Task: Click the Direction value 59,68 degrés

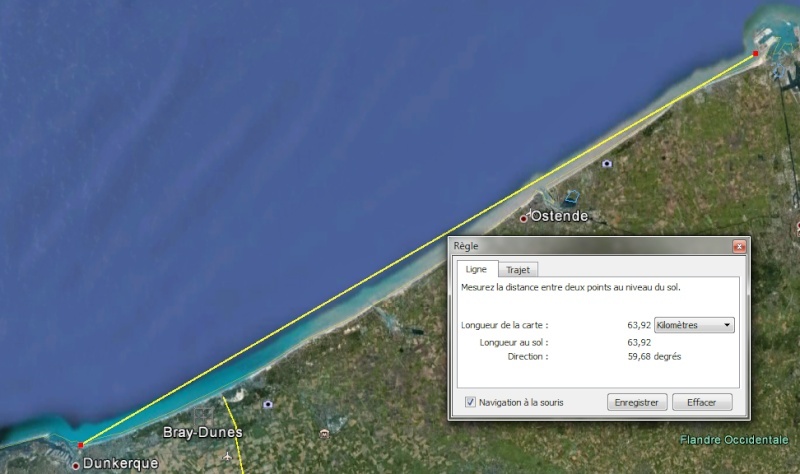Action: (x=654, y=357)
